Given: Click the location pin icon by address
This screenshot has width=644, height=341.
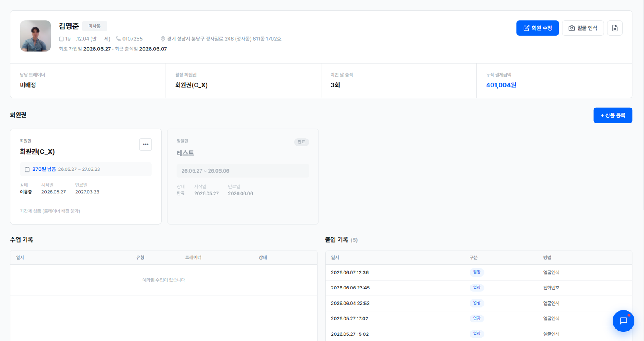Looking at the screenshot, I should pos(163,39).
